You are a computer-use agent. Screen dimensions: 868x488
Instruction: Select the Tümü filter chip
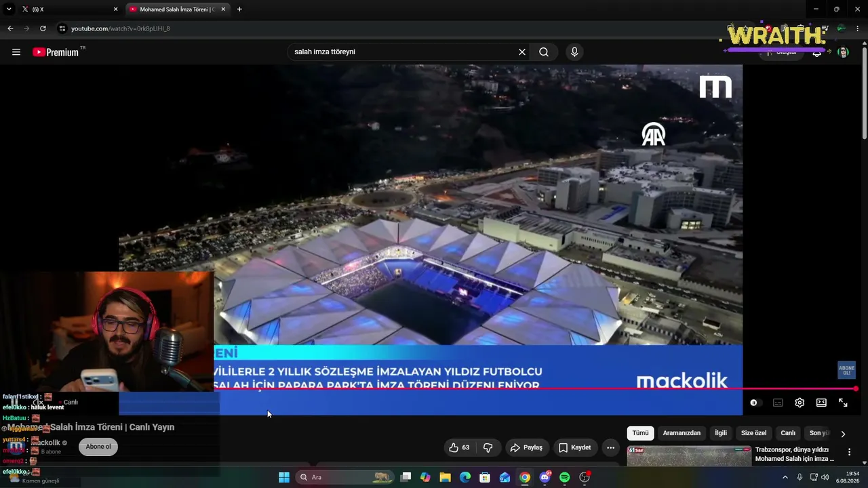tap(640, 433)
